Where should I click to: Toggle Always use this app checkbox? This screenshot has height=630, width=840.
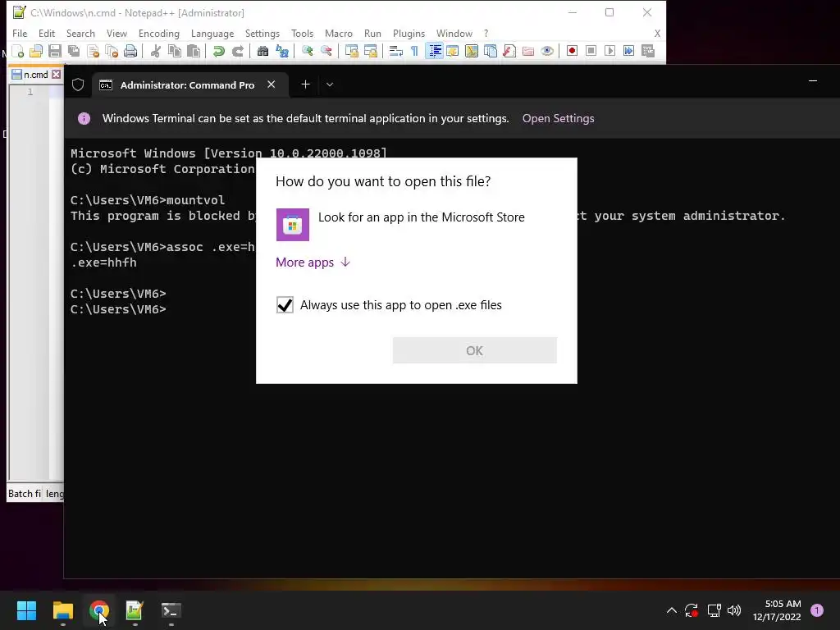[x=285, y=305]
